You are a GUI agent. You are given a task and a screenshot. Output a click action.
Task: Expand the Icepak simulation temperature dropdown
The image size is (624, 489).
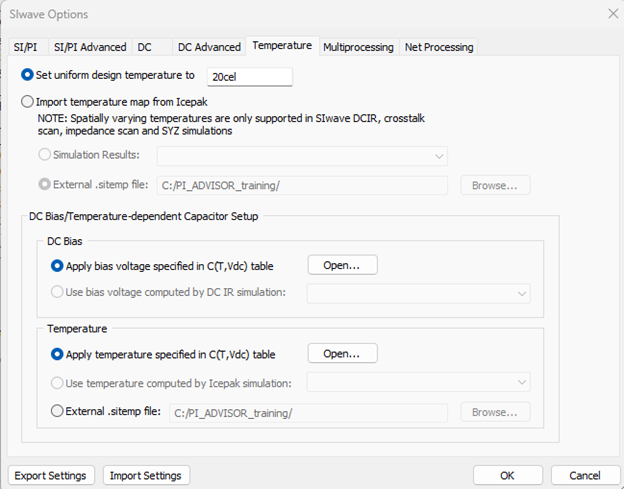(x=418, y=382)
